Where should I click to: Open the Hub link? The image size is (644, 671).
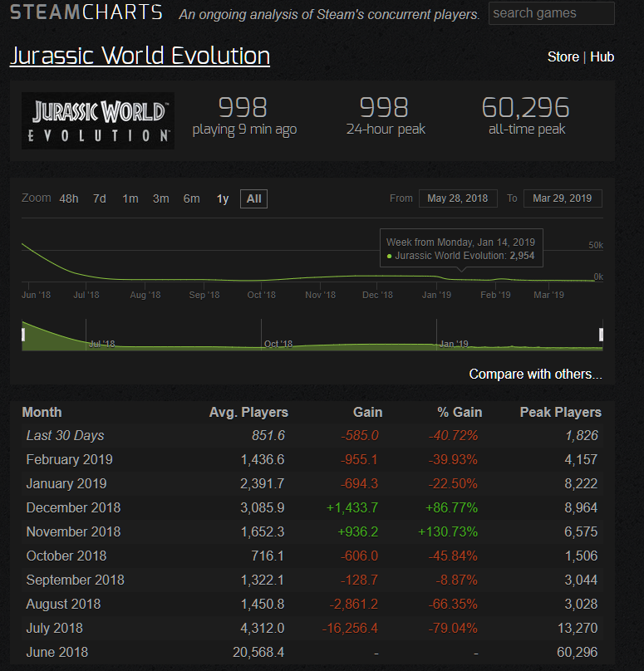pos(602,56)
